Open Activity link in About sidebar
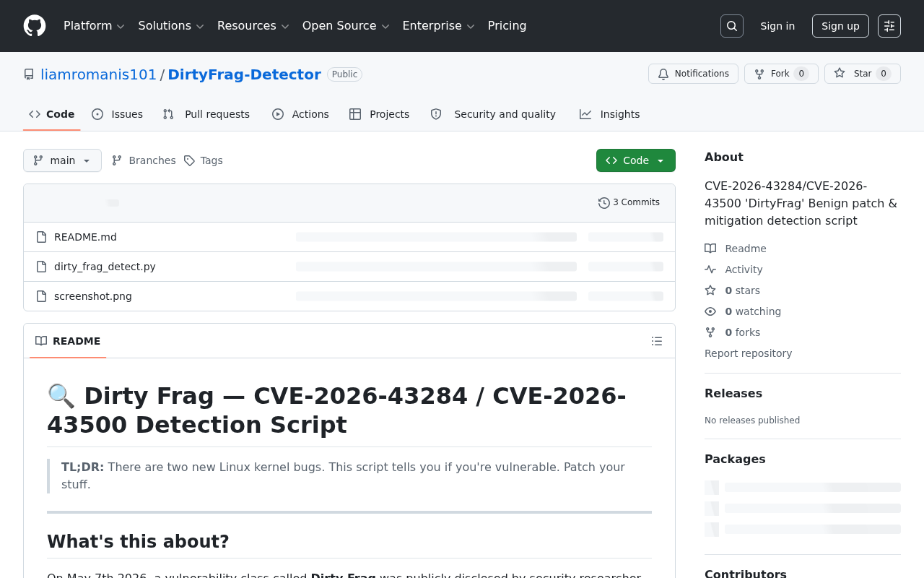The image size is (924, 578). pos(733,269)
